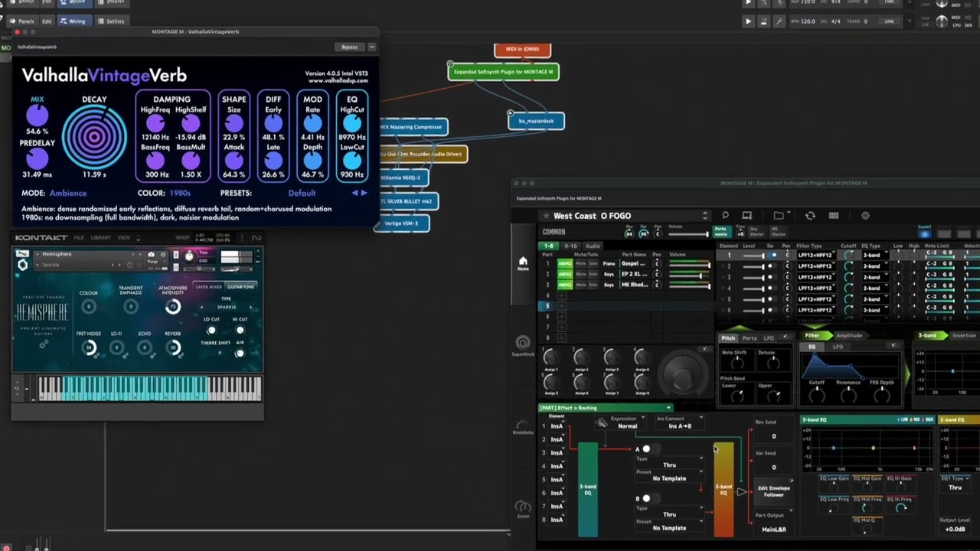Solo part 2 EP 2 XL
Image resolution: width=980 pixels, height=551 pixels.
click(593, 274)
